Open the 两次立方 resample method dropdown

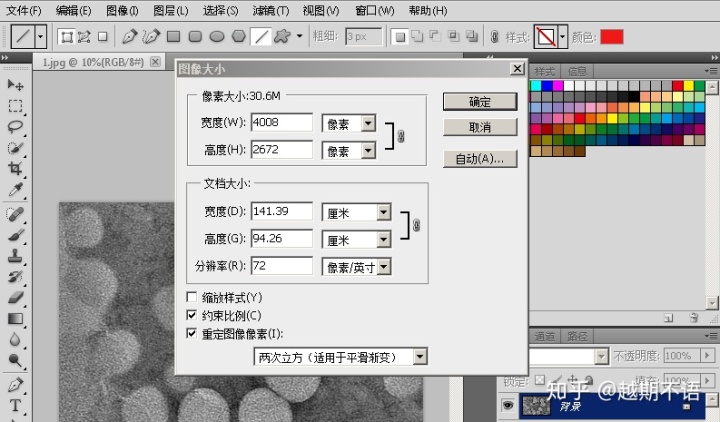[420, 357]
